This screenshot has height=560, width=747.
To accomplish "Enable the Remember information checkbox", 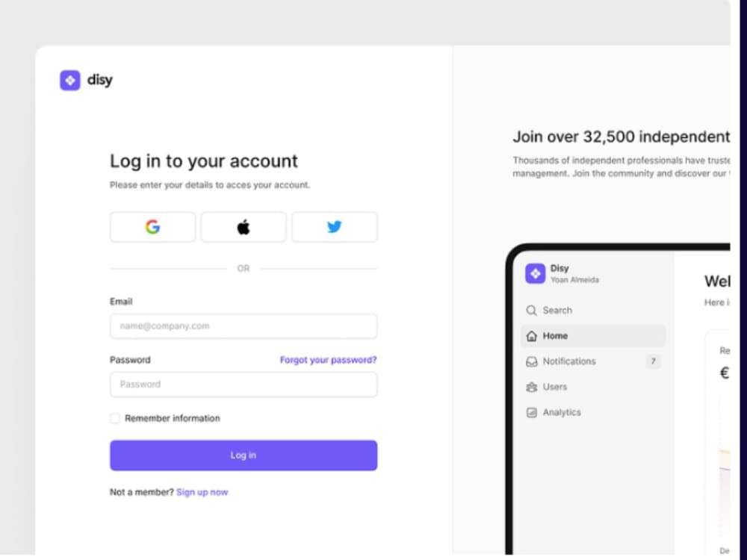I will 115,418.
